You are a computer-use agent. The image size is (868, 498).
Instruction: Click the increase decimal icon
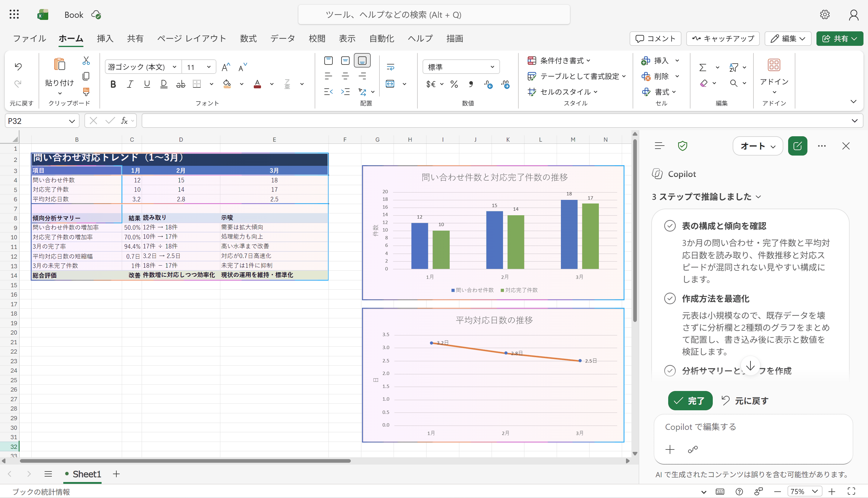point(489,84)
